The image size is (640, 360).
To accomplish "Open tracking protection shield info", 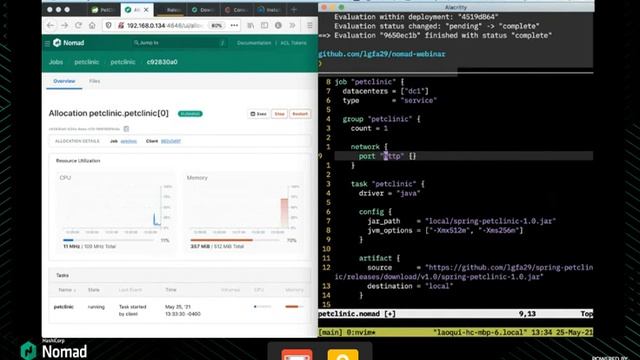I will point(109,25).
